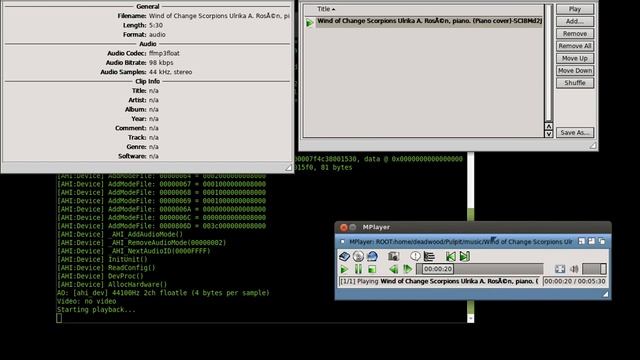The image size is (640, 360).
Task: Seek forward with the fast-forward arrow
Action: point(407,269)
